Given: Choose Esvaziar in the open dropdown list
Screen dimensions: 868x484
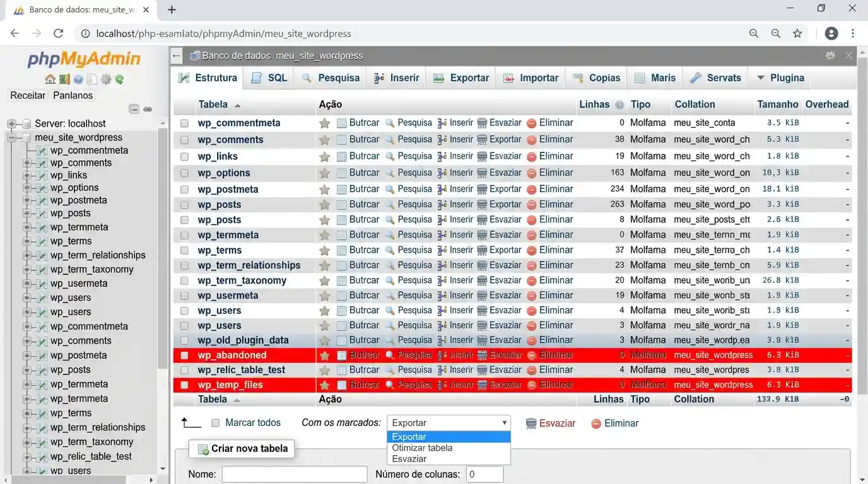Looking at the screenshot, I should 449,459.
